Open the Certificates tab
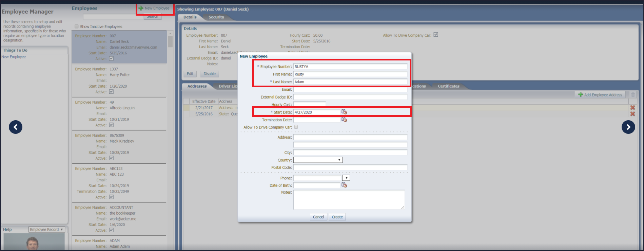Viewport: 644px width, 251px height. coord(449,86)
